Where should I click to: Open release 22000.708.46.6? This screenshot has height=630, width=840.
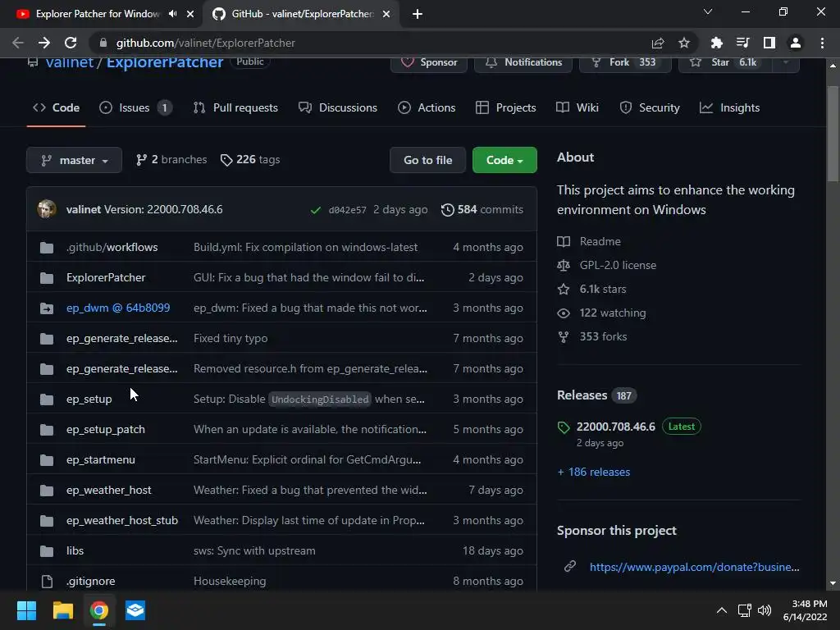(615, 427)
